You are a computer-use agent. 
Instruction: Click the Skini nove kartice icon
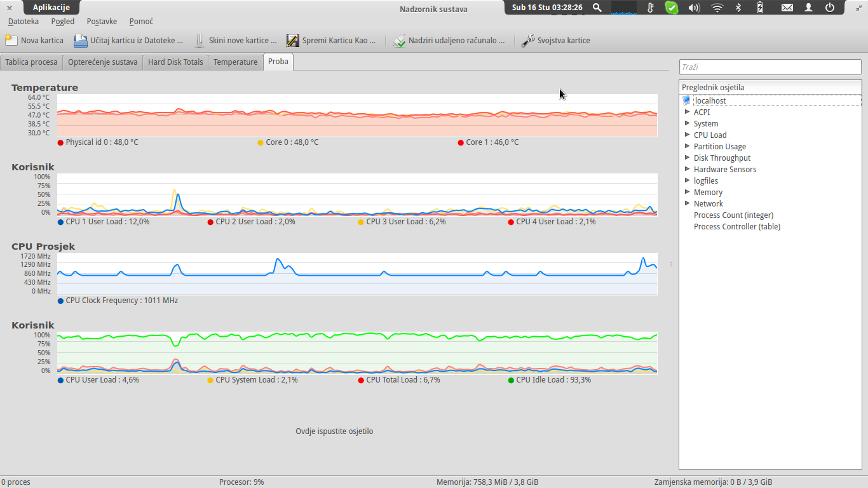click(199, 41)
